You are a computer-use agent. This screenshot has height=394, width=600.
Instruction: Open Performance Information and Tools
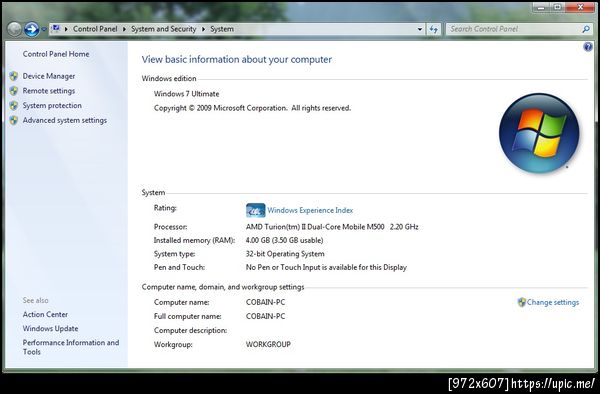tap(71, 347)
